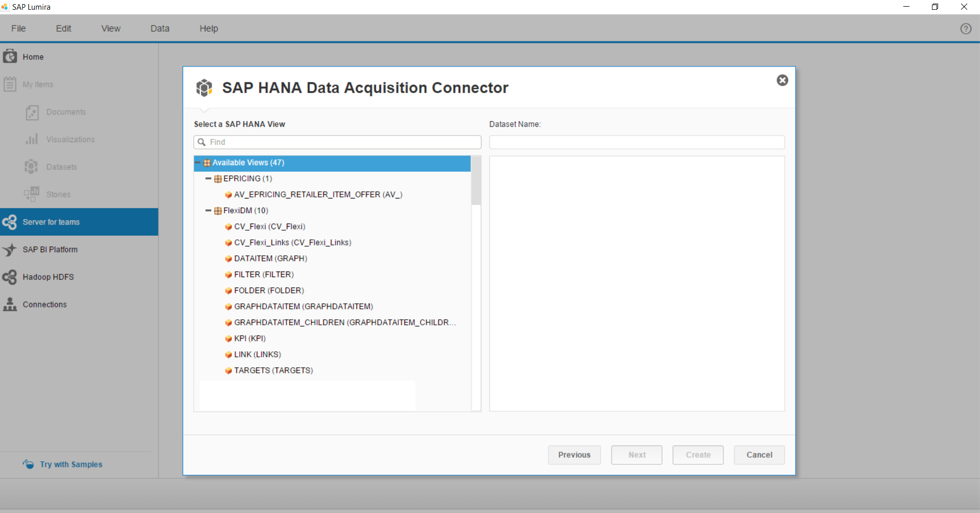Select AV_EPRICING_RETAILER_ITEM_OFFER (AV_) view
This screenshot has height=513, width=980.
point(318,194)
